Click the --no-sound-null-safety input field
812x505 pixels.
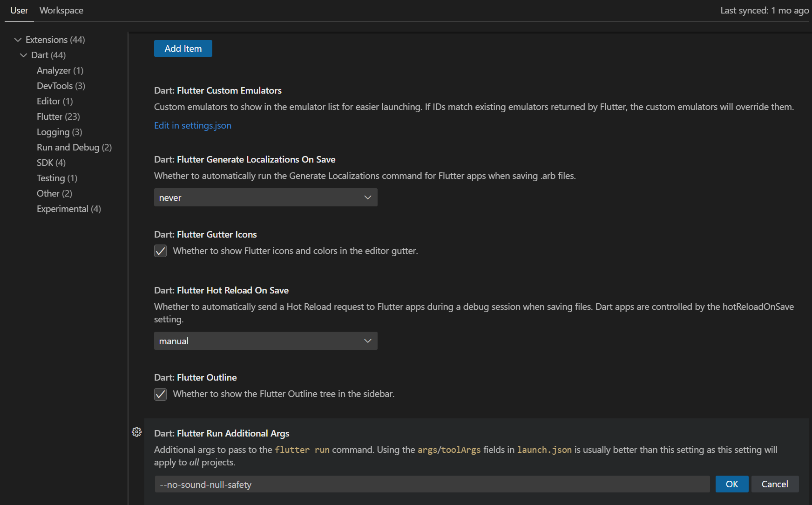[x=432, y=485]
